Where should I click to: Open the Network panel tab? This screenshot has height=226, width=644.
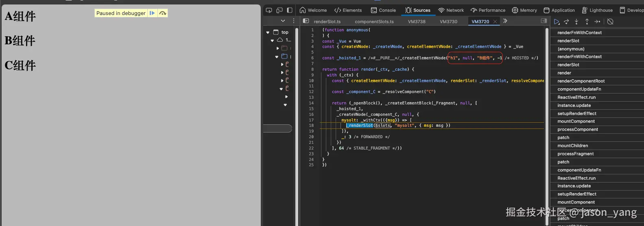(x=451, y=10)
